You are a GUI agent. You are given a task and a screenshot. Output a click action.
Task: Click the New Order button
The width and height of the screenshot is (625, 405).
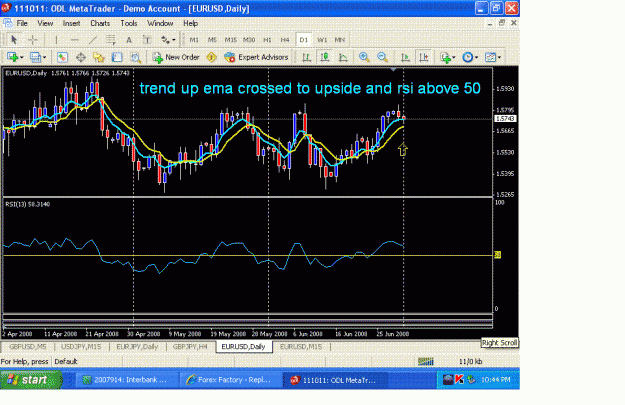pos(176,57)
